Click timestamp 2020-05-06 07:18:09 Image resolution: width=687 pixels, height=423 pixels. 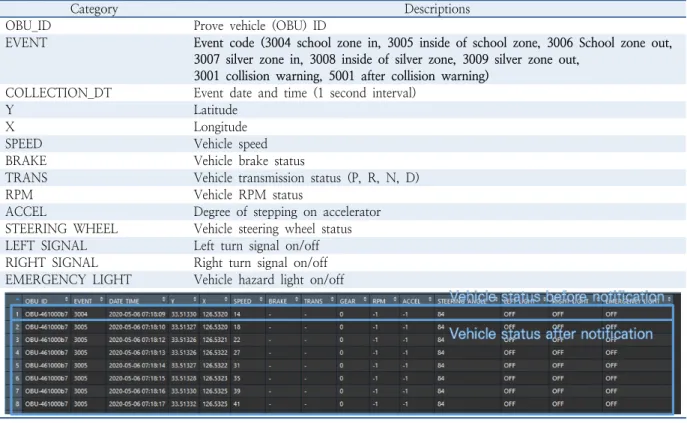[x=137, y=314]
